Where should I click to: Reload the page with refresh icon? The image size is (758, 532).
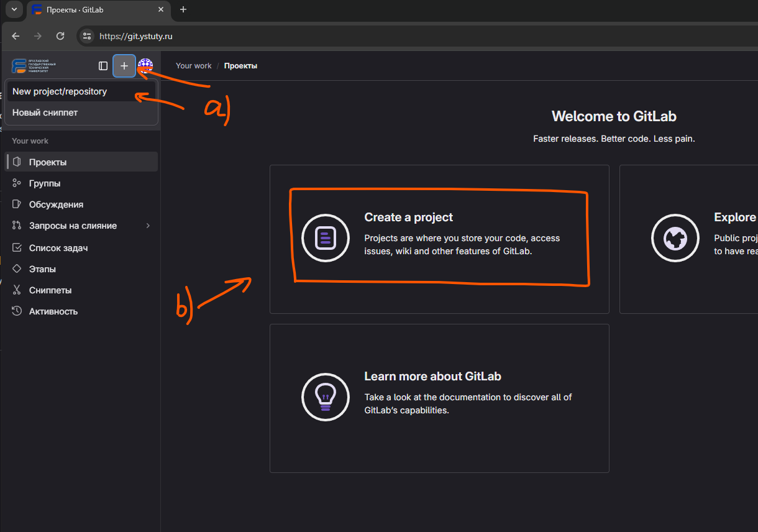60,36
